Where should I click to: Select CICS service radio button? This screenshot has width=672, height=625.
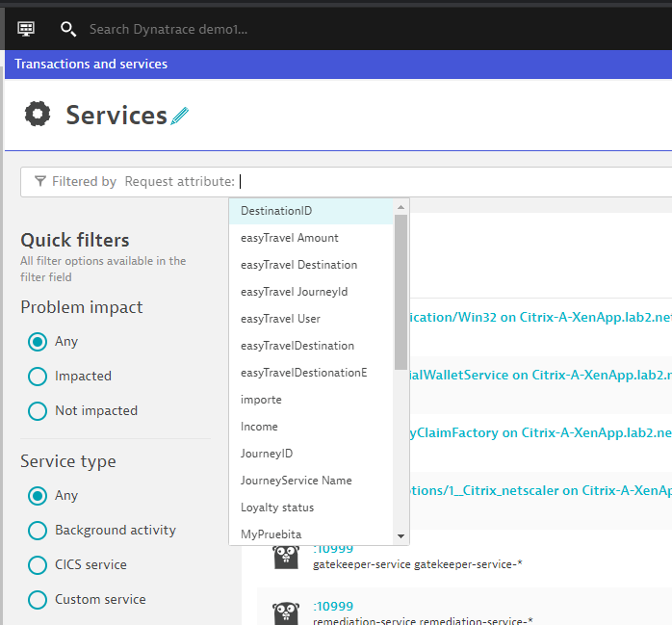click(x=38, y=565)
